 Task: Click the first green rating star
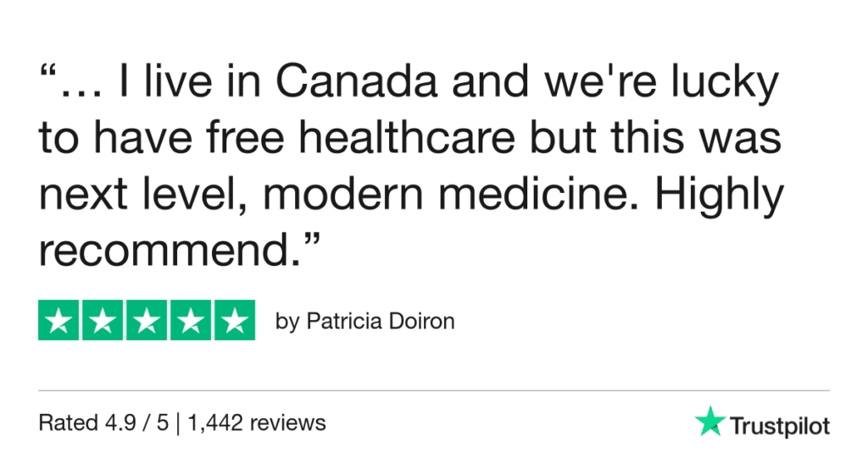click(58, 320)
